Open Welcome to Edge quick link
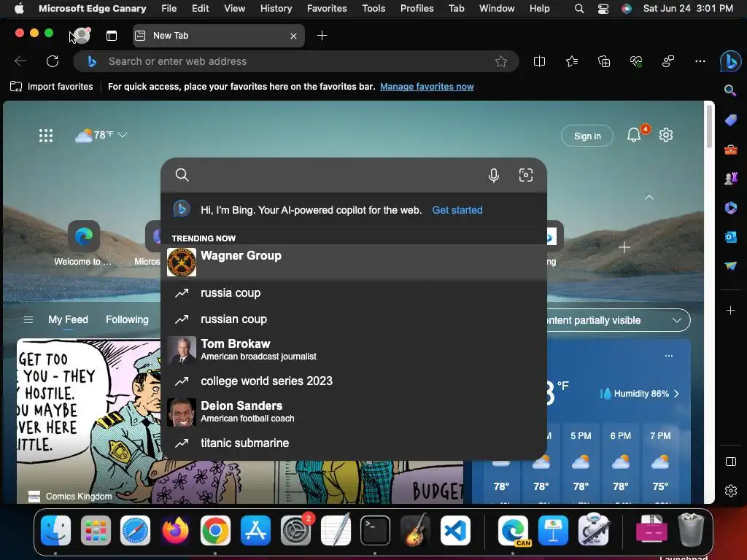Image resolution: width=747 pixels, height=560 pixels. (84, 244)
